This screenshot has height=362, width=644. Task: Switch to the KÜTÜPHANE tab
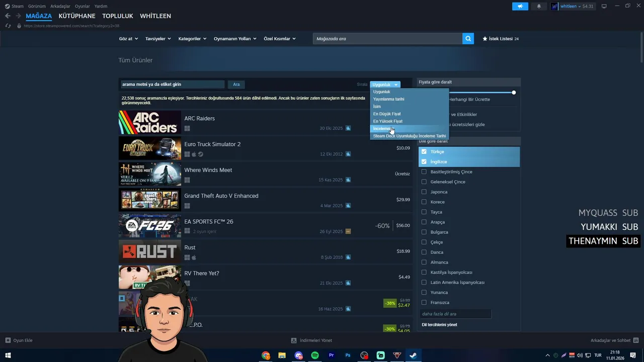[77, 16]
